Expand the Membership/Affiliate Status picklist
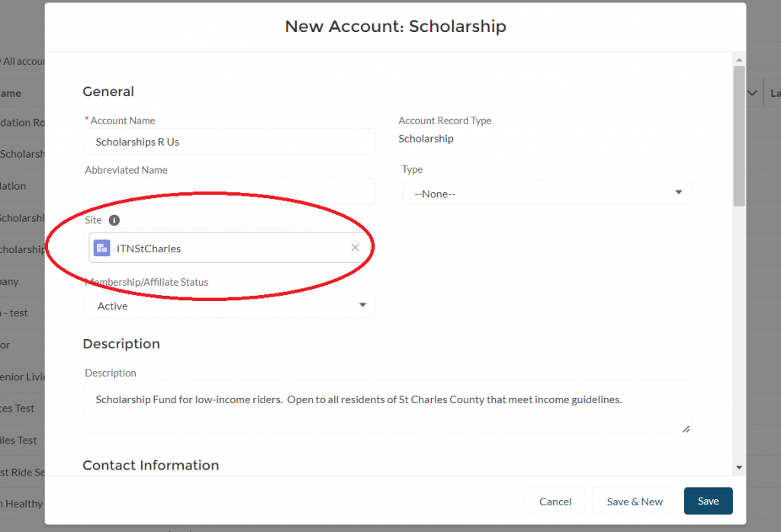781x532 pixels. pyautogui.click(x=230, y=306)
